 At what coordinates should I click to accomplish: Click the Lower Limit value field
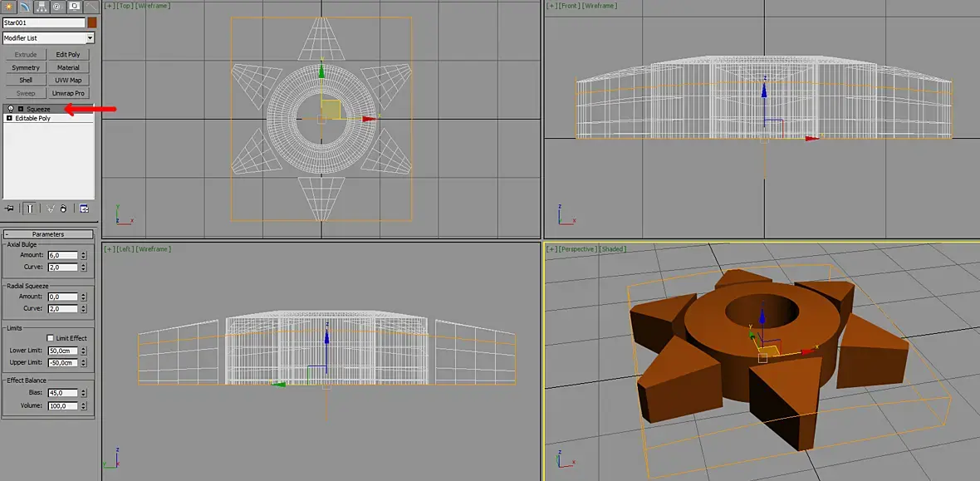62,351
